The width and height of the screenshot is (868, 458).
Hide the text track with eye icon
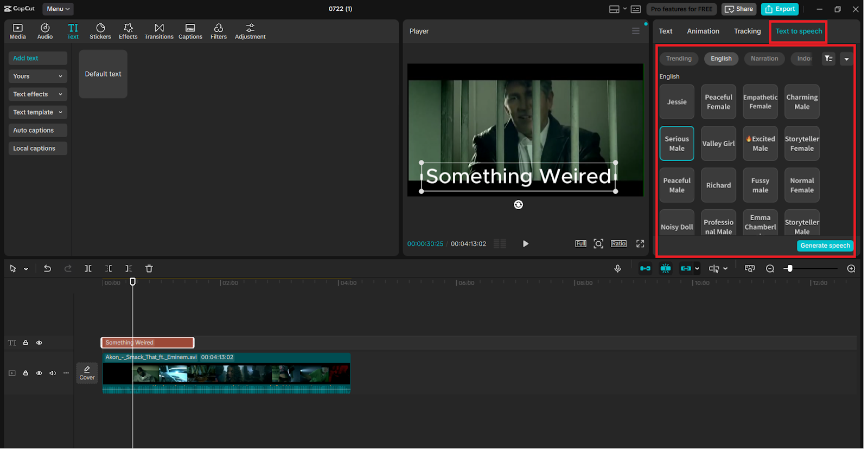pos(39,343)
